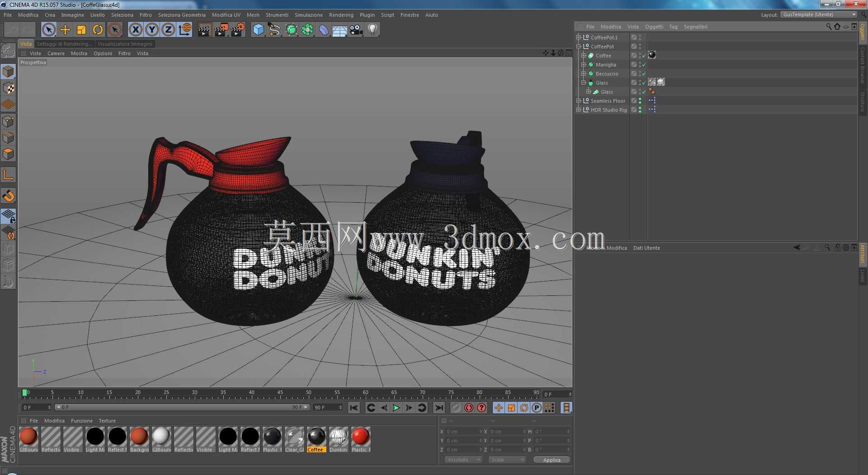This screenshot has height=475, width=868.
Task: Disable the Coffee object's green checkmark
Action: (644, 56)
